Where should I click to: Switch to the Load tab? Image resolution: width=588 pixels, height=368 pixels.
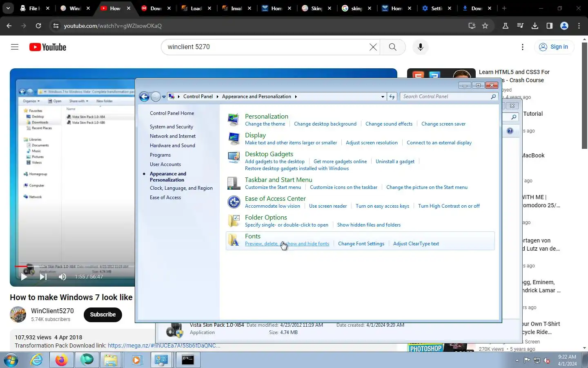pyautogui.click(x=196, y=8)
